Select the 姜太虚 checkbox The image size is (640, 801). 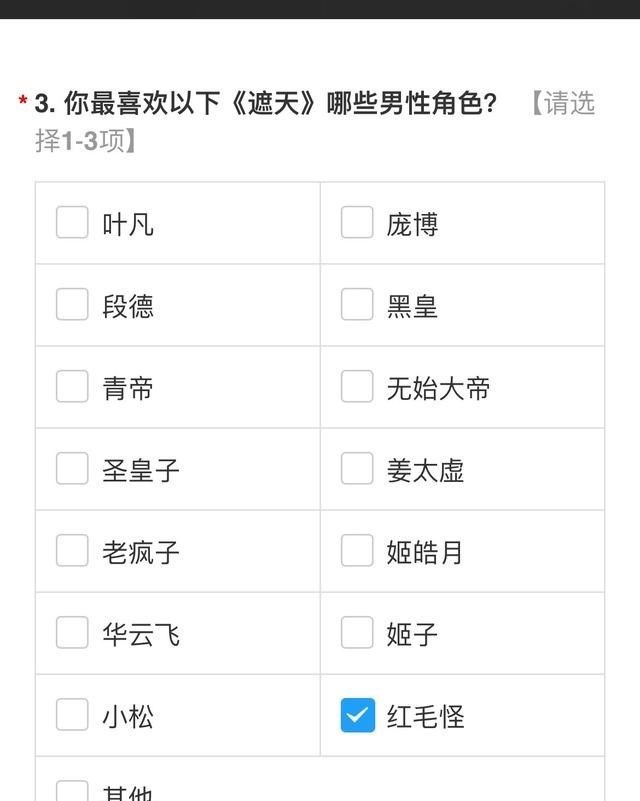pos(357,468)
